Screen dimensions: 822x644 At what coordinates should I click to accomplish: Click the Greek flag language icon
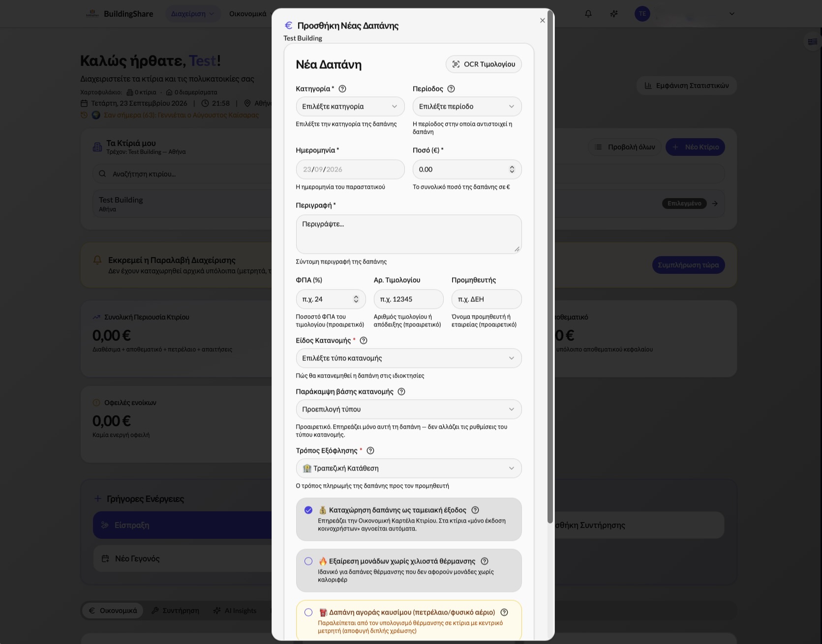(x=813, y=42)
